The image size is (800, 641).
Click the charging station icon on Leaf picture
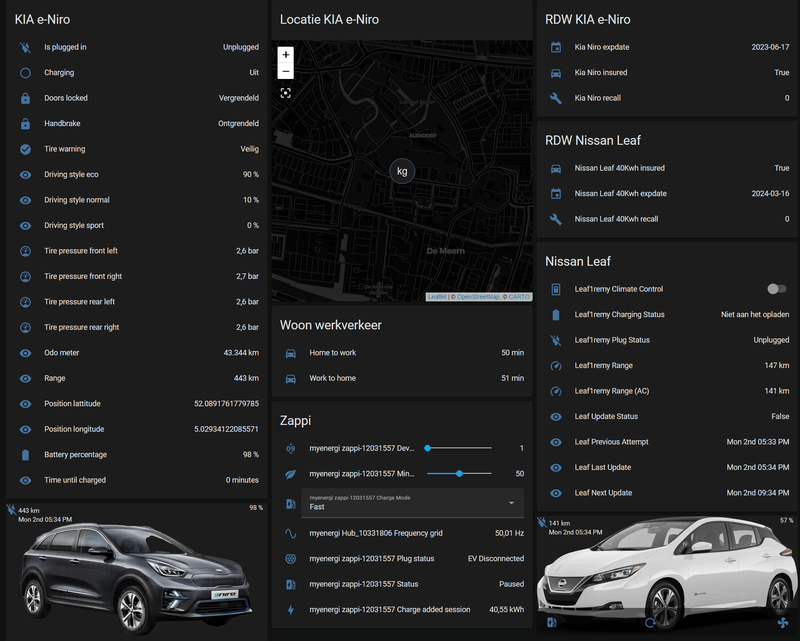click(x=551, y=622)
